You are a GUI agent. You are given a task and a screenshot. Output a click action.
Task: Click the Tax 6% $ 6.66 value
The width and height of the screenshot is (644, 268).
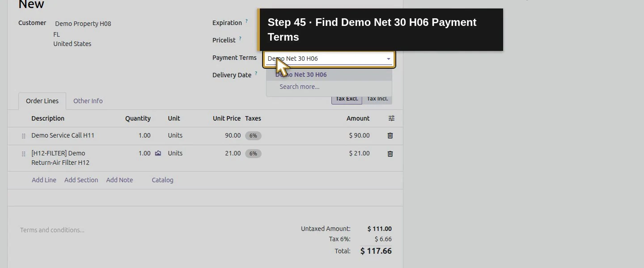[383, 239]
